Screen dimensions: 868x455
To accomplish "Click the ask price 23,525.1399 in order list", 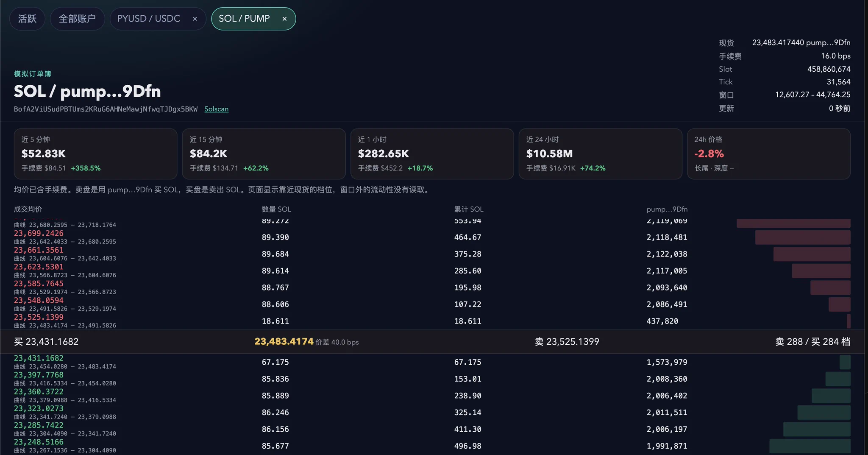I will [x=39, y=317].
